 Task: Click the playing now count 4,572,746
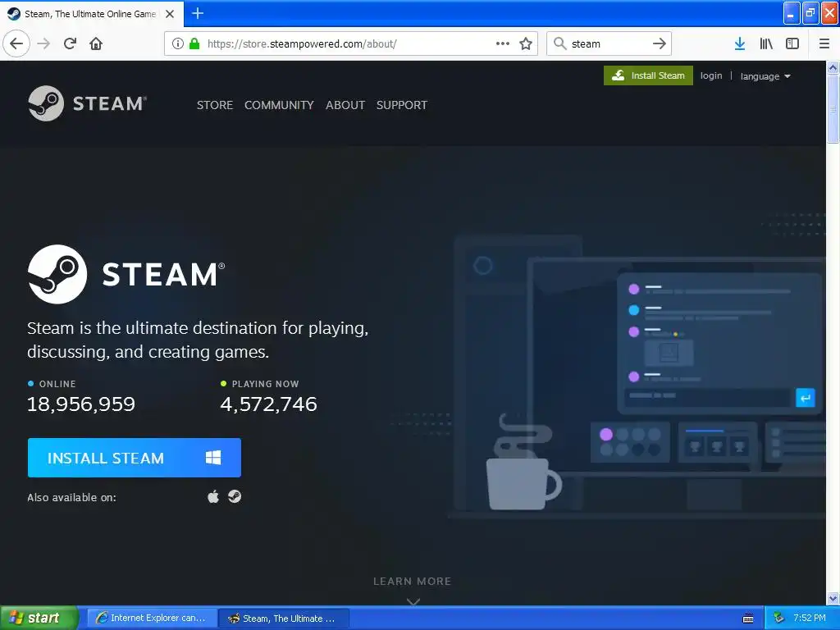(268, 404)
